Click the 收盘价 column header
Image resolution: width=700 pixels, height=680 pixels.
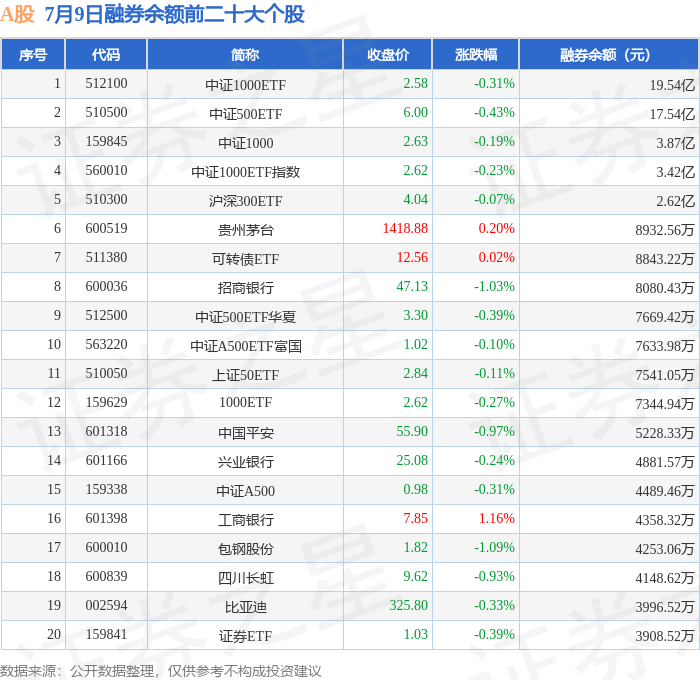pyautogui.click(x=388, y=55)
